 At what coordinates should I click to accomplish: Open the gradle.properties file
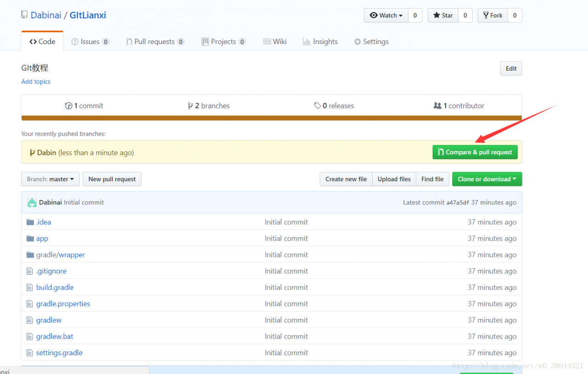point(63,304)
